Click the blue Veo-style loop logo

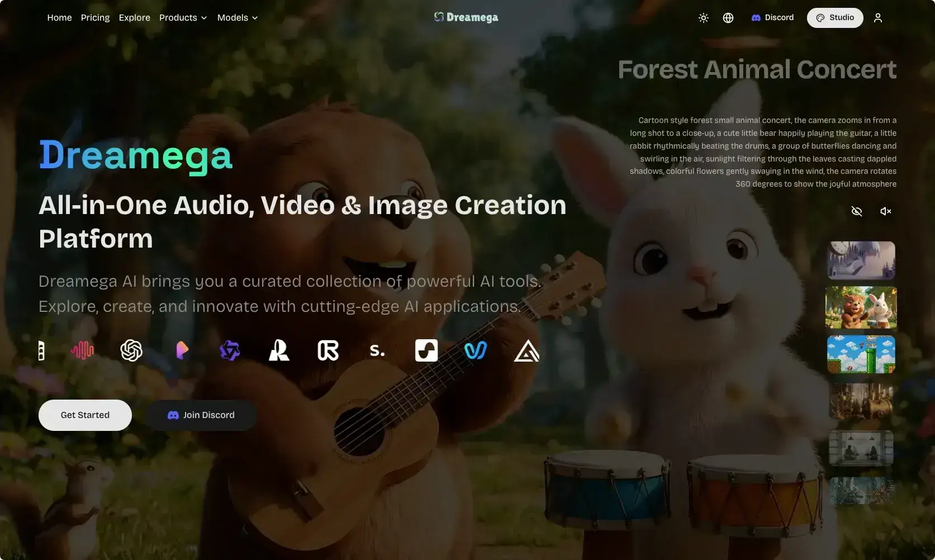pyautogui.click(x=476, y=350)
